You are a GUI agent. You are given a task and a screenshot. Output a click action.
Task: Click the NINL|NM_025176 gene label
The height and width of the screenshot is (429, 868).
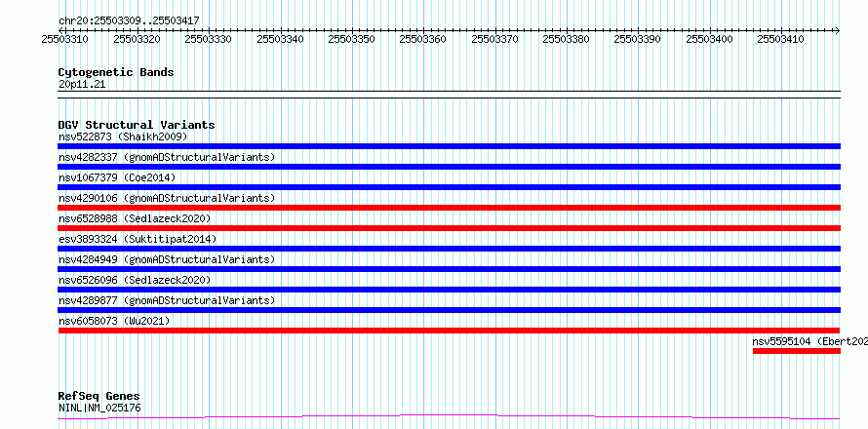tap(99, 408)
